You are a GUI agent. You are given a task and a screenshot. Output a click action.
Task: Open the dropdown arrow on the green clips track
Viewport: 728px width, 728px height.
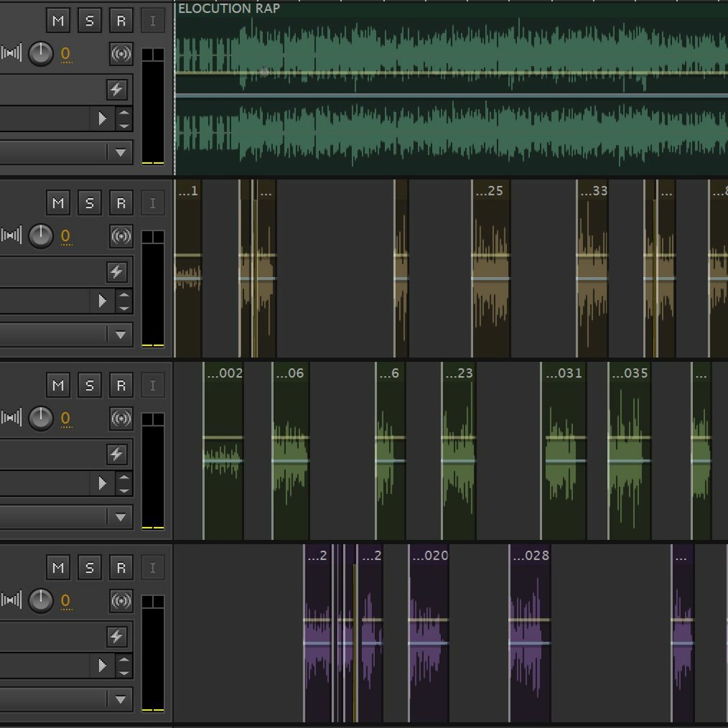(120, 517)
